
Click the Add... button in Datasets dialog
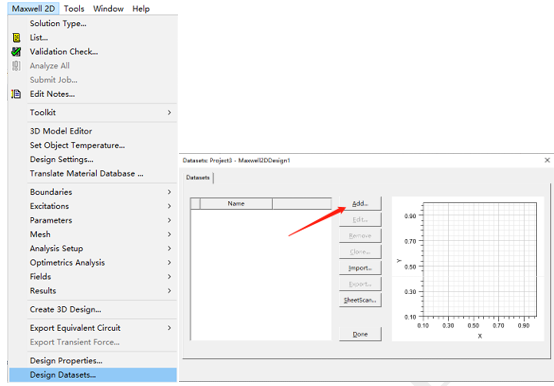[x=360, y=203]
